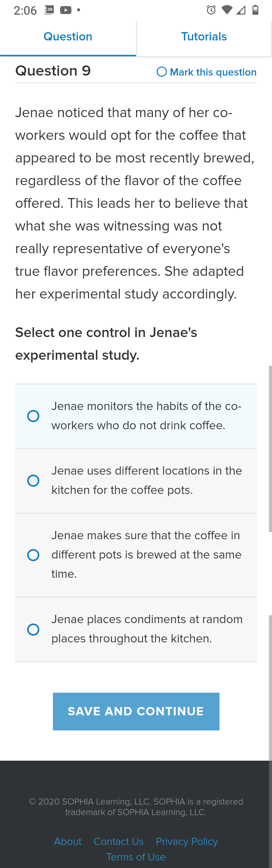The image size is (272, 868).
Task: Open the Privacy Policy link
Action: click(187, 842)
